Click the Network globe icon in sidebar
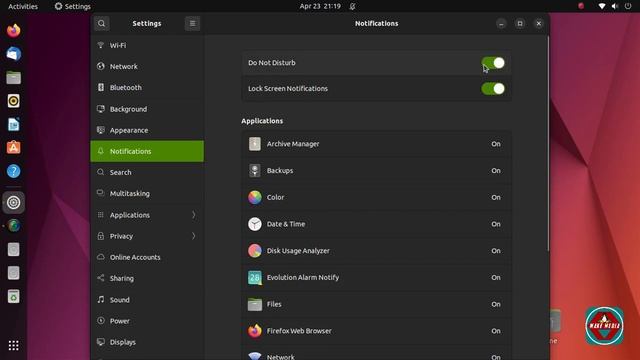This screenshot has height=360, width=640. [101, 66]
